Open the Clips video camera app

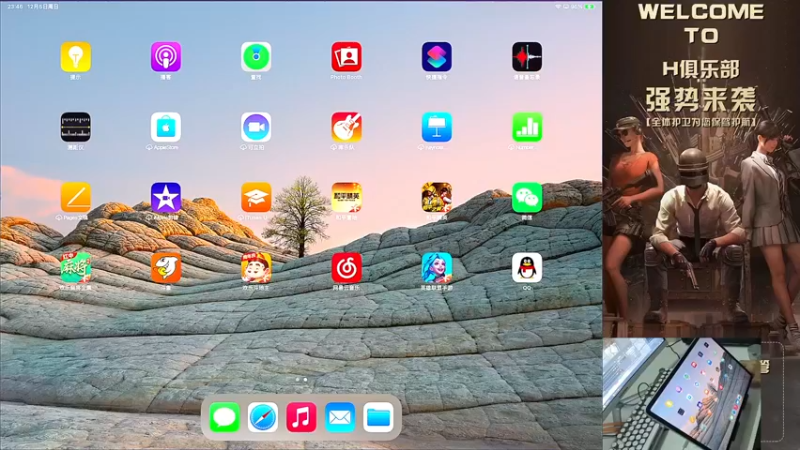coord(256,127)
